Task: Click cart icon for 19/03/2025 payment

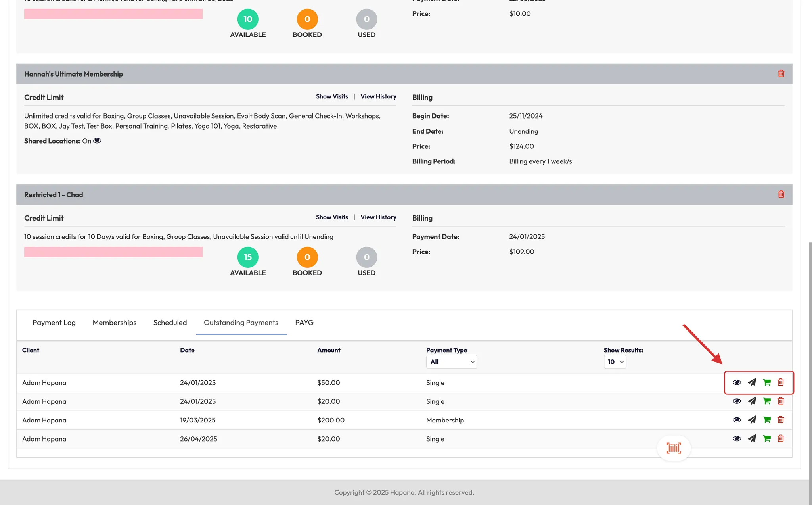Action: [767, 420]
